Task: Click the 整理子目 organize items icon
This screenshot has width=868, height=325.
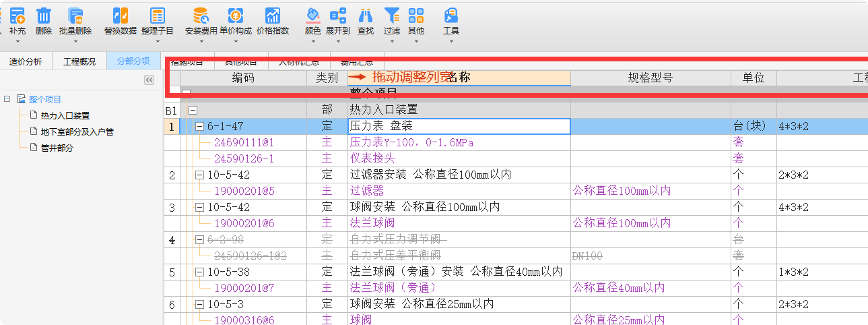Action: coord(158,15)
